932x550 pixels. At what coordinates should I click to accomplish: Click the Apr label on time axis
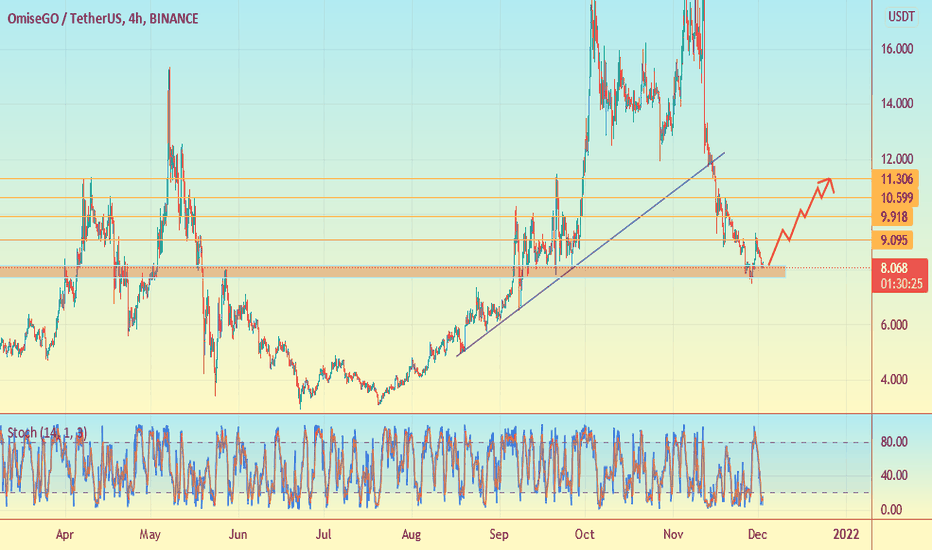tap(65, 535)
